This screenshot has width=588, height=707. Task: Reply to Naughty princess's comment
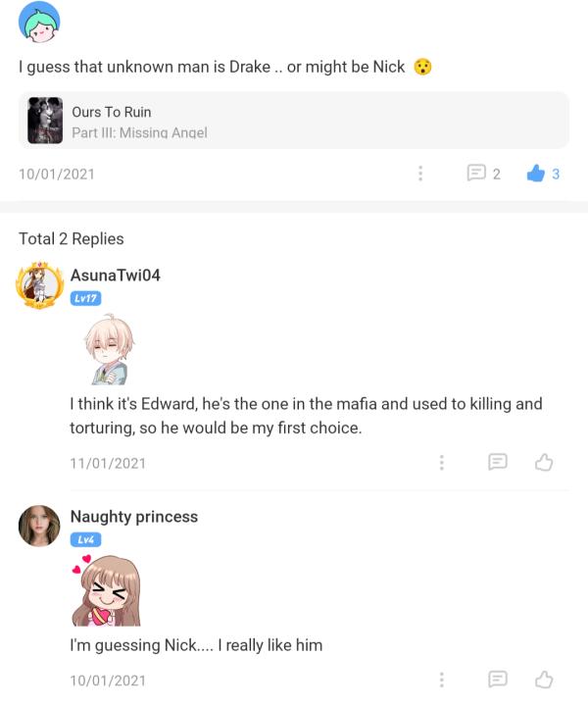(x=498, y=680)
